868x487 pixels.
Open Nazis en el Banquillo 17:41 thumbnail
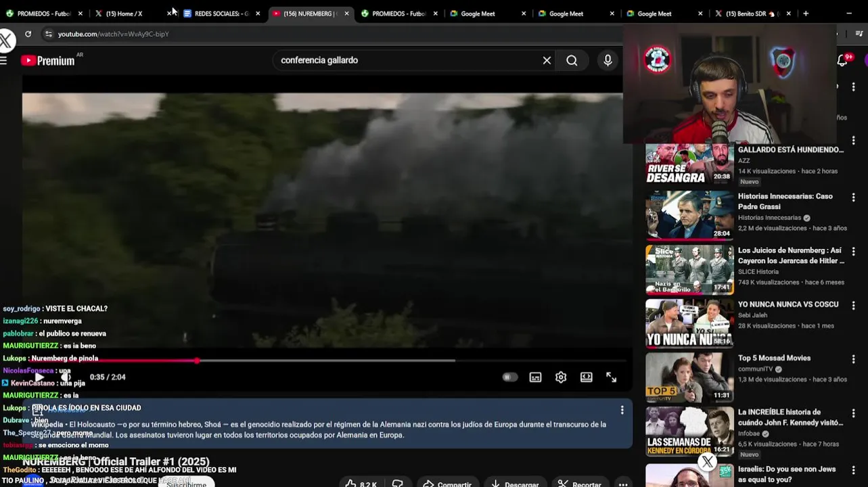(x=689, y=270)
